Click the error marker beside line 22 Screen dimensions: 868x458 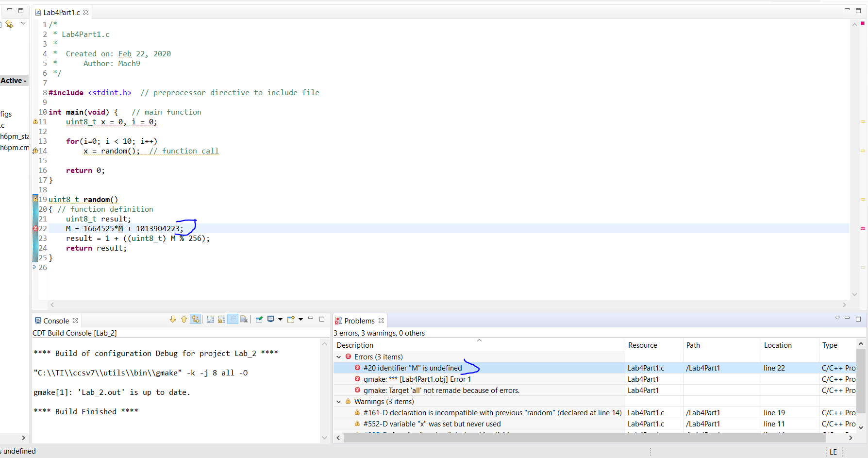tap(36, 228)
